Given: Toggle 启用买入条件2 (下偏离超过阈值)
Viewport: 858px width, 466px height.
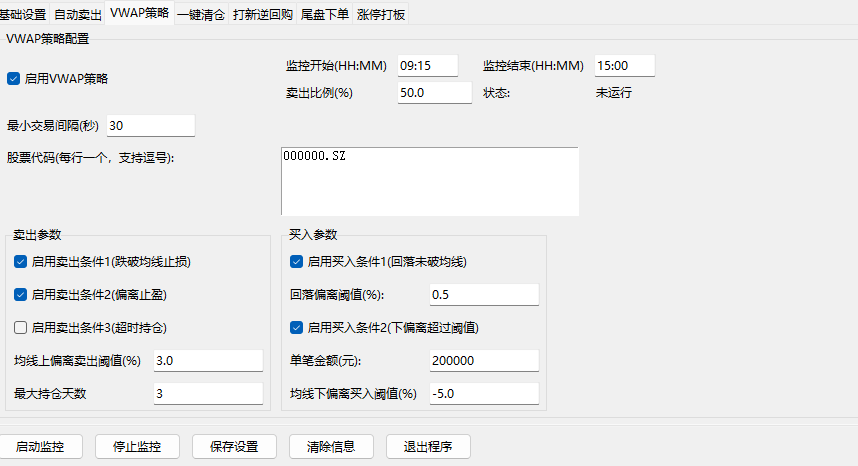Looking at the screenshot, I should pos(296,327).
